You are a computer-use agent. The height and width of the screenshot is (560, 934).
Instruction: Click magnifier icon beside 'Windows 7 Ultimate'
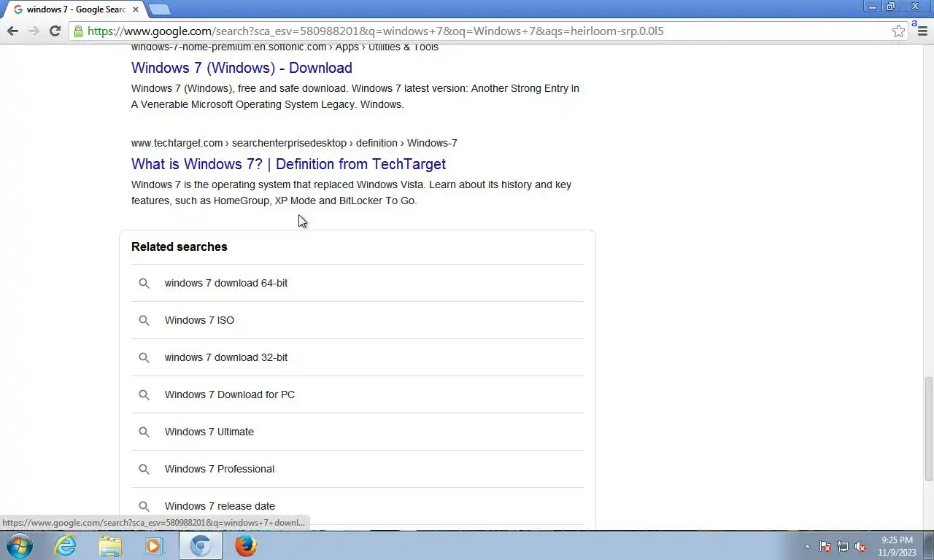click(x=144, y=432)
